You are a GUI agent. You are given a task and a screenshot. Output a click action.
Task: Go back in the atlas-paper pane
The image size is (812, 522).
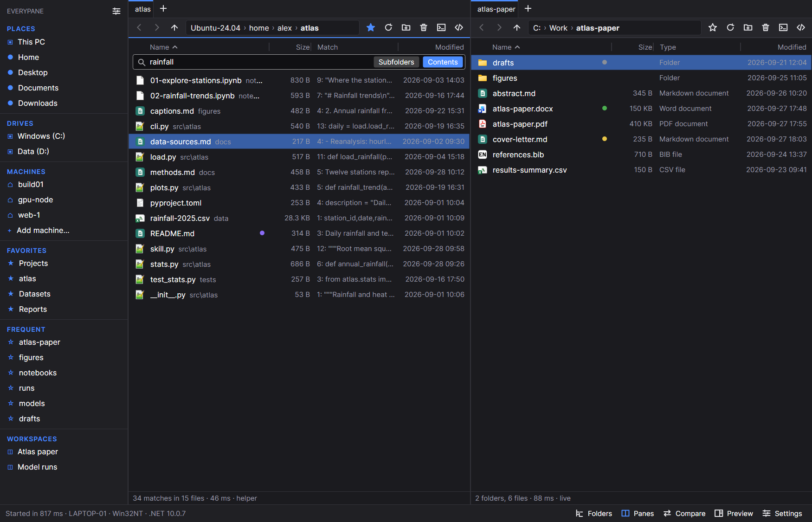coord(482,28)
